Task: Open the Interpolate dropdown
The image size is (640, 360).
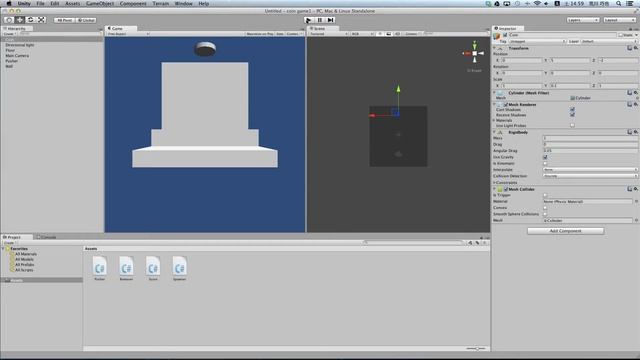Action: [x=590, y=170]
